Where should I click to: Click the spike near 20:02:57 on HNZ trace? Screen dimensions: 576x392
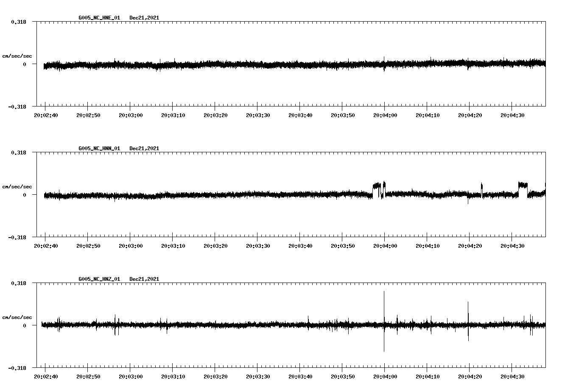click(115, 325)
